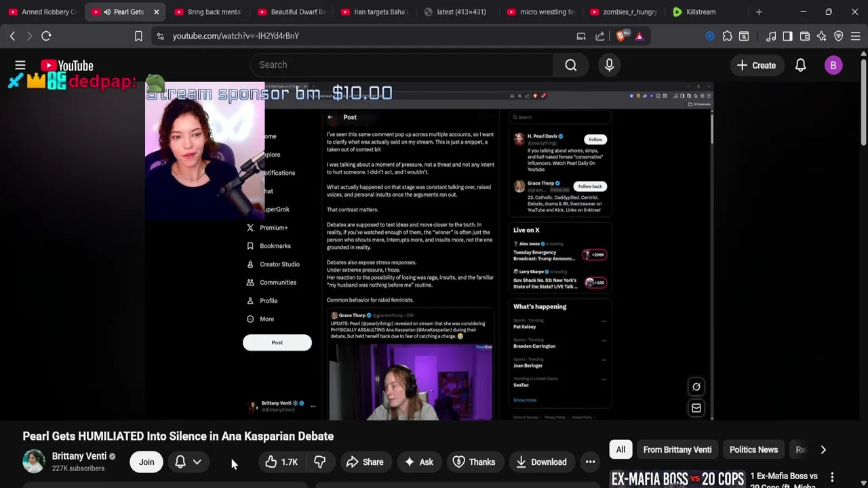
Task: Open Brittany Venti channel name link
Action: (x=79, y=456)
